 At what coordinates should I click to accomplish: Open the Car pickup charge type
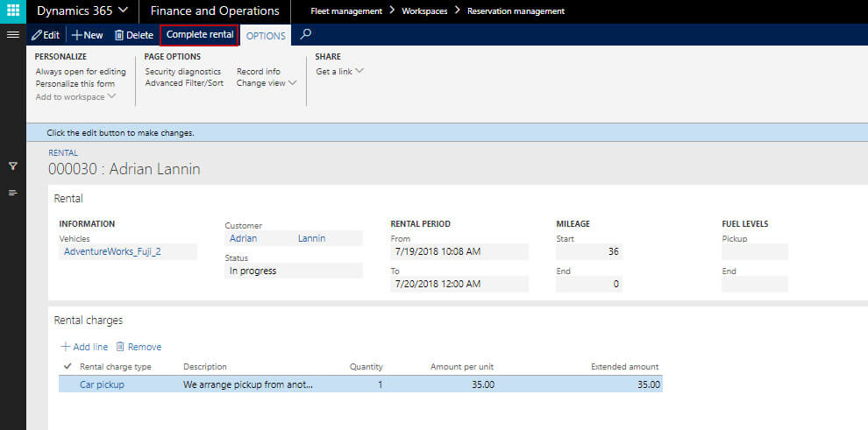(102, 384)
